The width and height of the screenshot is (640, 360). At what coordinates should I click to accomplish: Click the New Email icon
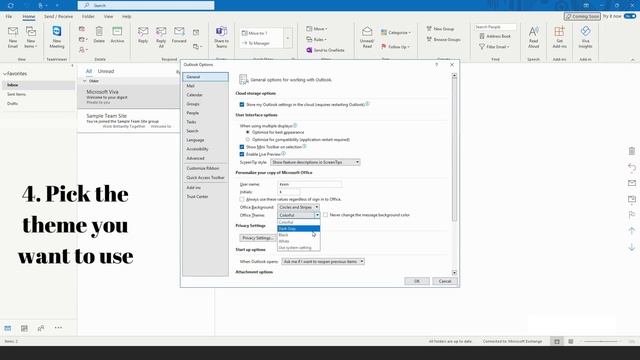click(x=13, y=37)
